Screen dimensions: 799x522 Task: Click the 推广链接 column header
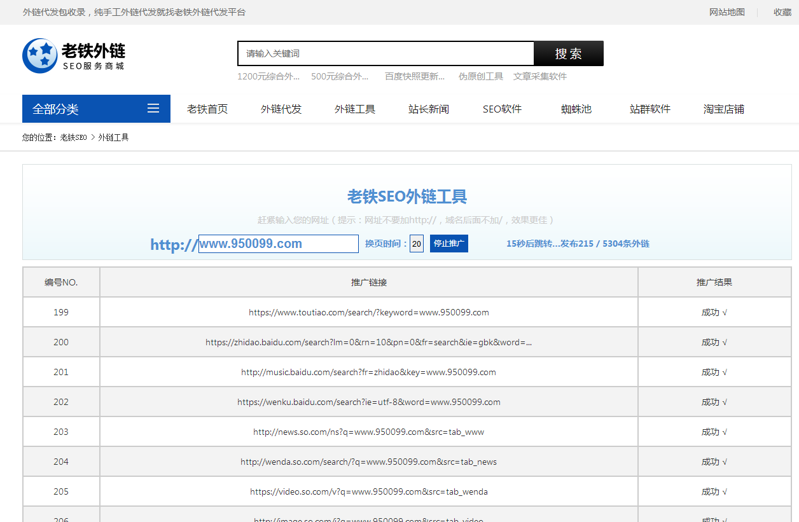coord(369,282)
